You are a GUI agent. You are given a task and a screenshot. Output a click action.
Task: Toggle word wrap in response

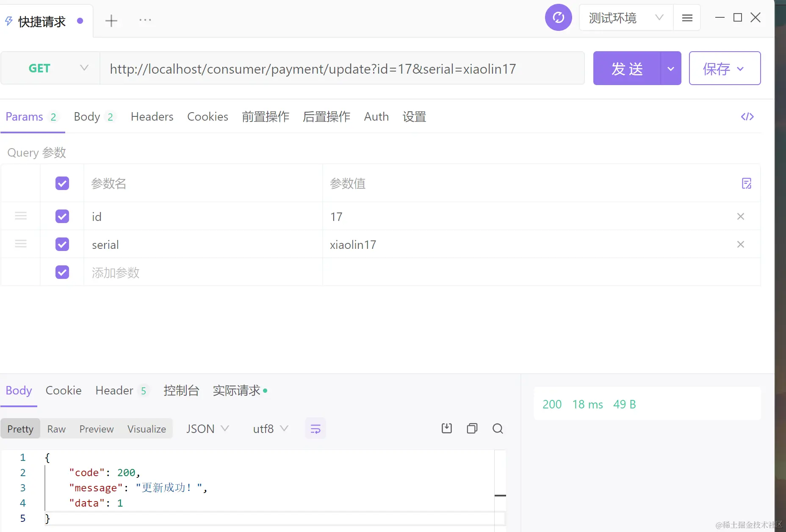pyautogui.click(x=316, y=429)
